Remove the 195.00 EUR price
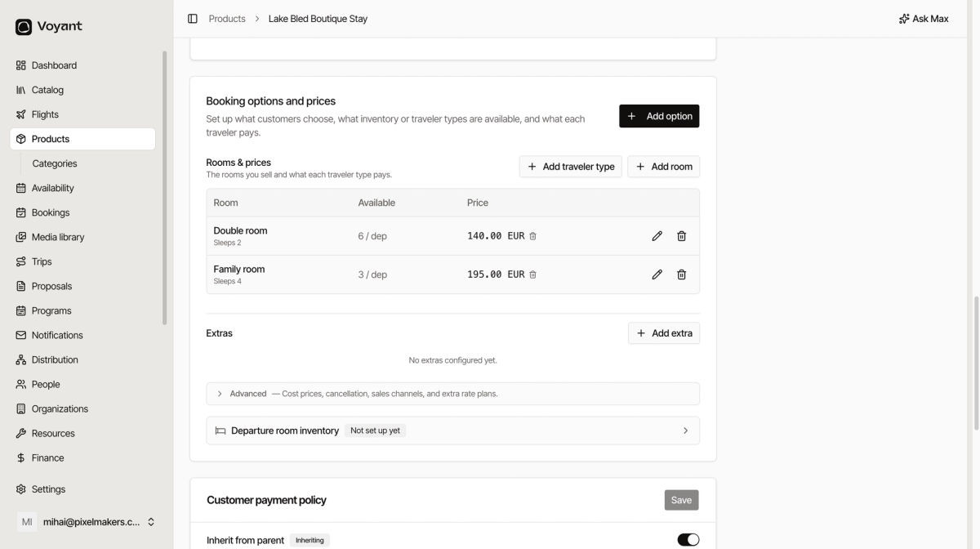The height and width of the screenshot is (549, 980). pyautogui.click(x=533, y=274)
